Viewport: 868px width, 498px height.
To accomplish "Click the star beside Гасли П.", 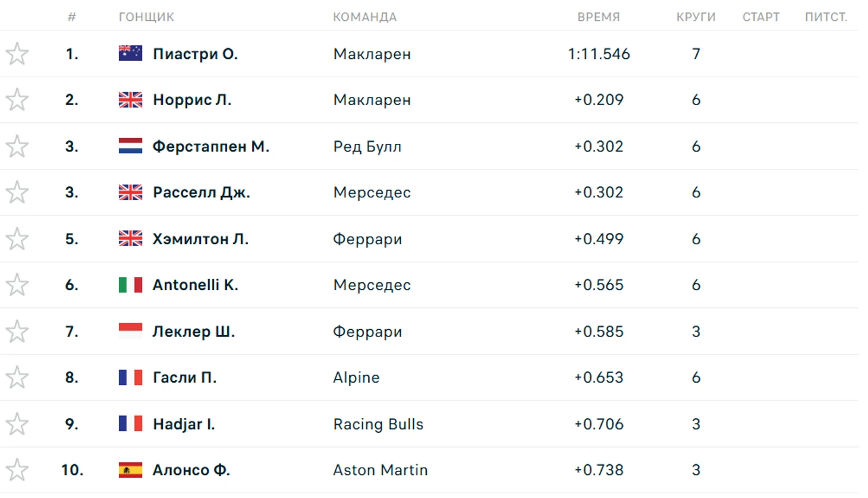I will 17,377.
